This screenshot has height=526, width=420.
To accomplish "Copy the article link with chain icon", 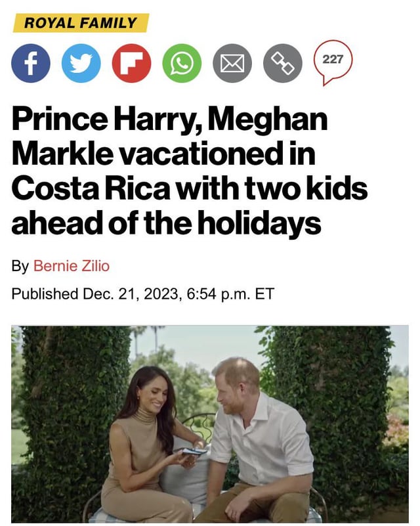I will (x=282, y=64).
